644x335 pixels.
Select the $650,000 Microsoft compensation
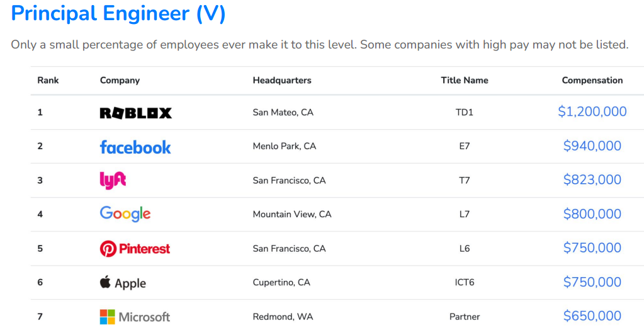(x=592, y=316)
